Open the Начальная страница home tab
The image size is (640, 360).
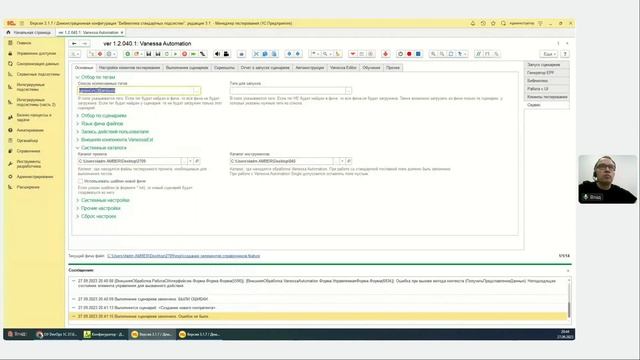29,32
